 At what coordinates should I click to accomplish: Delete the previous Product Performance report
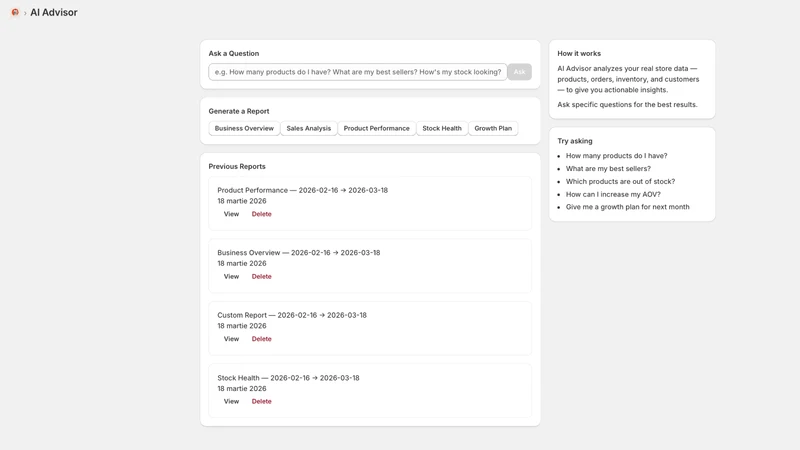(x=261, y=214)
